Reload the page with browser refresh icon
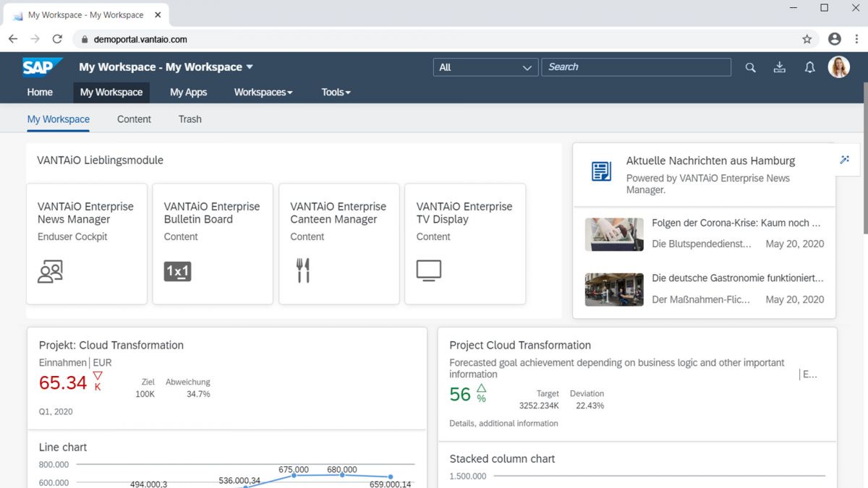This screenshot has width=868, height=488. pyautogui.click(x=57, y=39)
